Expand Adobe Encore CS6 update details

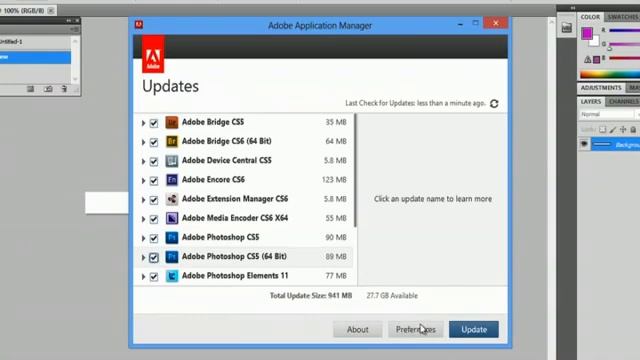pos(143,180)
